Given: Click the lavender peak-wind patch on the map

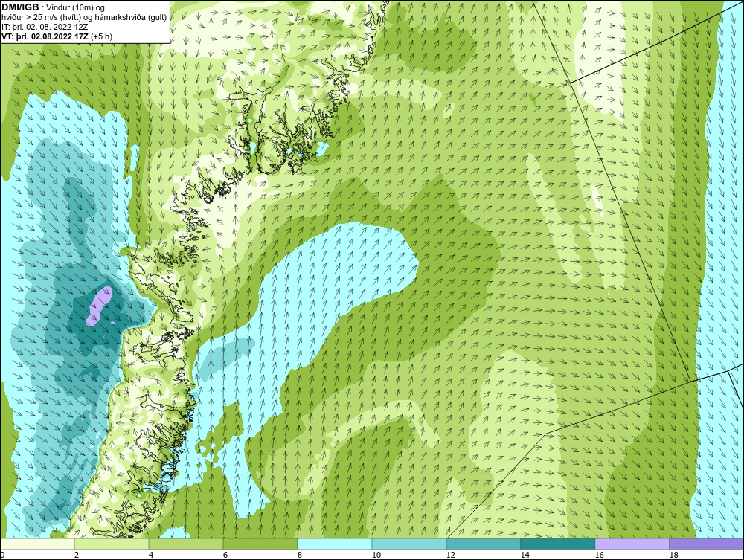Looking at the screenshot, I should [x=100, y=306].
